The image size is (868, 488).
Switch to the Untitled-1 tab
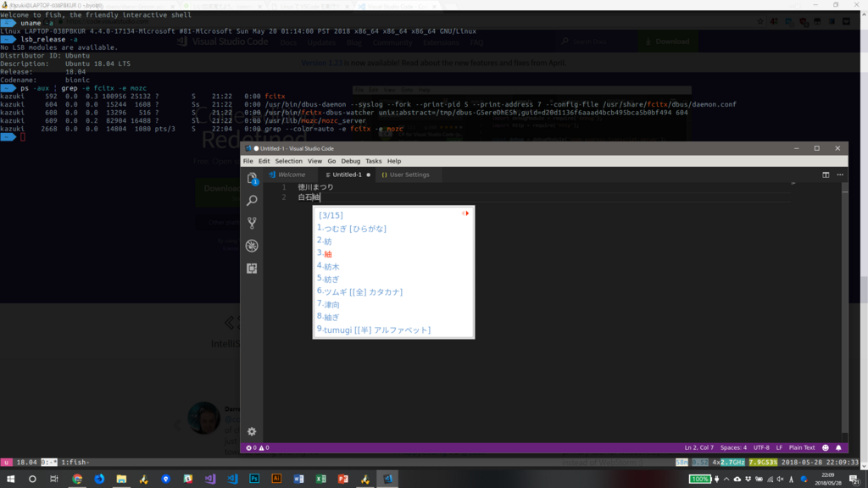coord(347,175)
